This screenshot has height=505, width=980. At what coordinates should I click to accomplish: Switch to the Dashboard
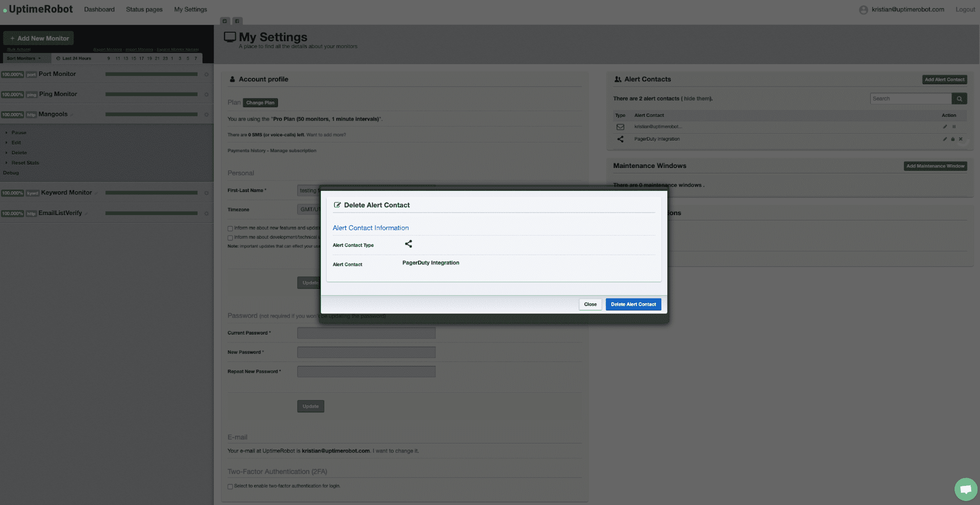99,9
